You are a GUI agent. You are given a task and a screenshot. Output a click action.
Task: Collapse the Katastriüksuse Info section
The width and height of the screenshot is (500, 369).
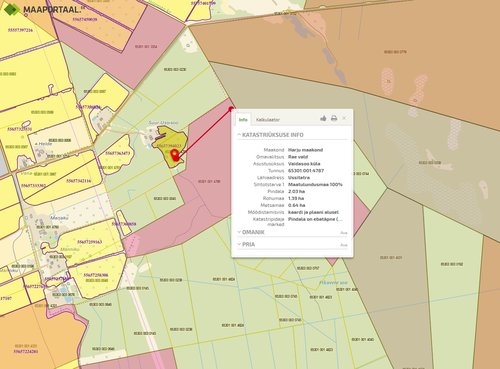271,135
